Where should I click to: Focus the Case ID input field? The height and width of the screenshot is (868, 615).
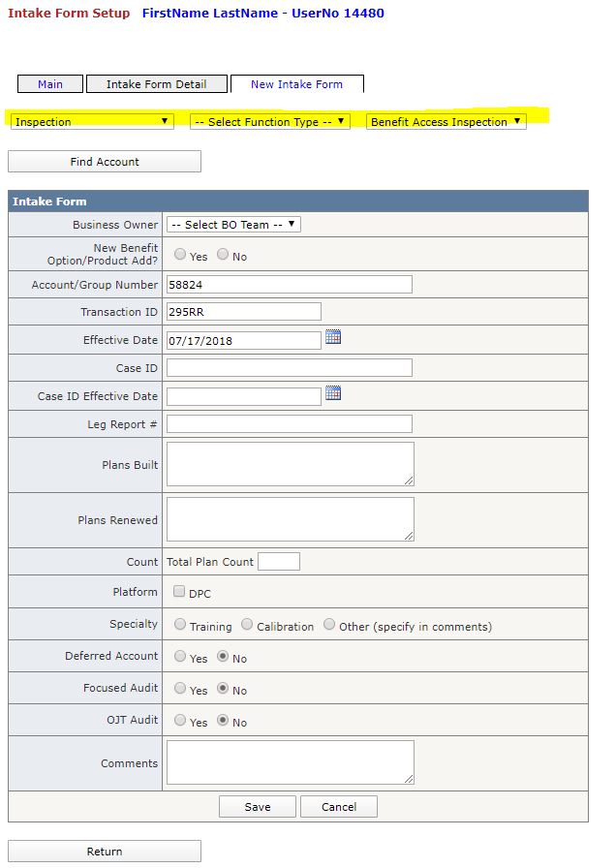pyautogui.click(x=290, y=367)
